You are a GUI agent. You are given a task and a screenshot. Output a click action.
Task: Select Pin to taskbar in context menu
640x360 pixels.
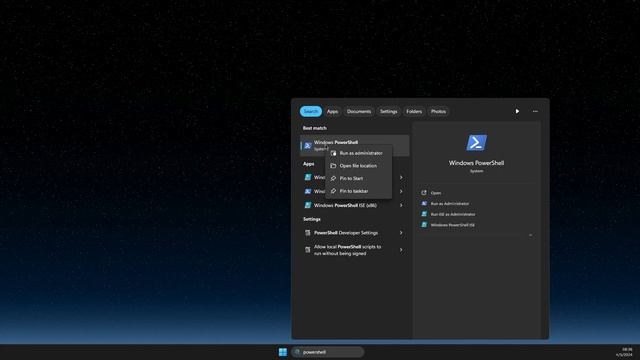click(x=359, y=191)
